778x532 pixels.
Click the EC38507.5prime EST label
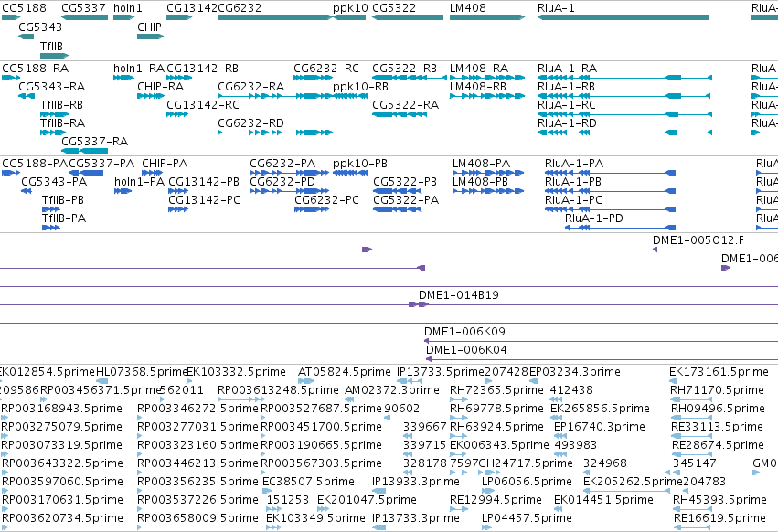pyautogui.click(x=308, y=482)
